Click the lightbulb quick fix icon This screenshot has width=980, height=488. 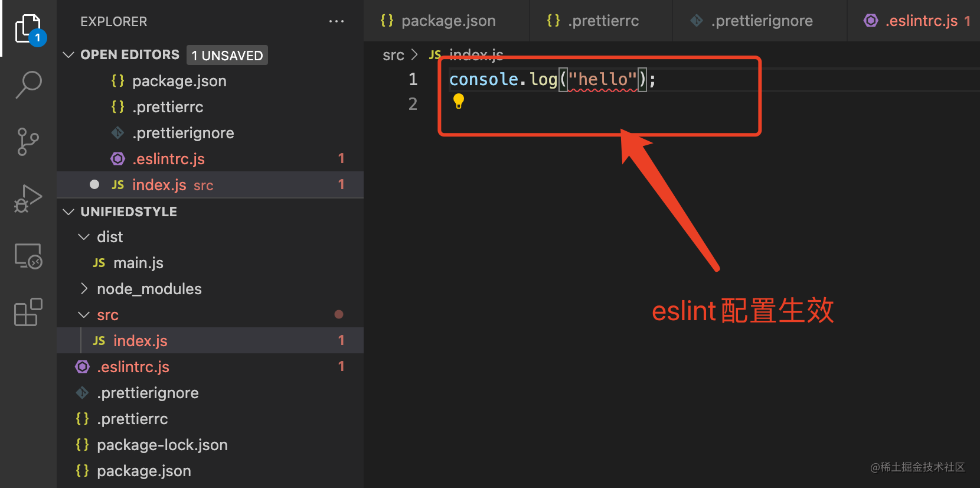click(459, 101)
